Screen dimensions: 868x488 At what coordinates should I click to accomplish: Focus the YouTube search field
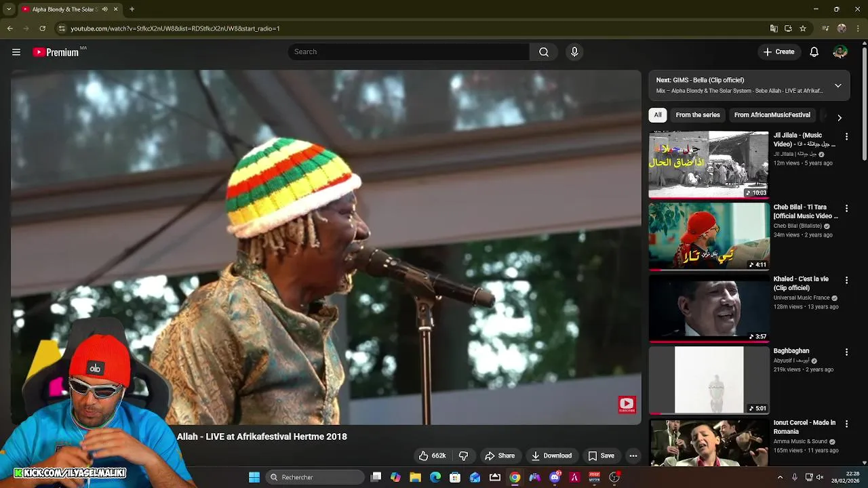point(409,52)
